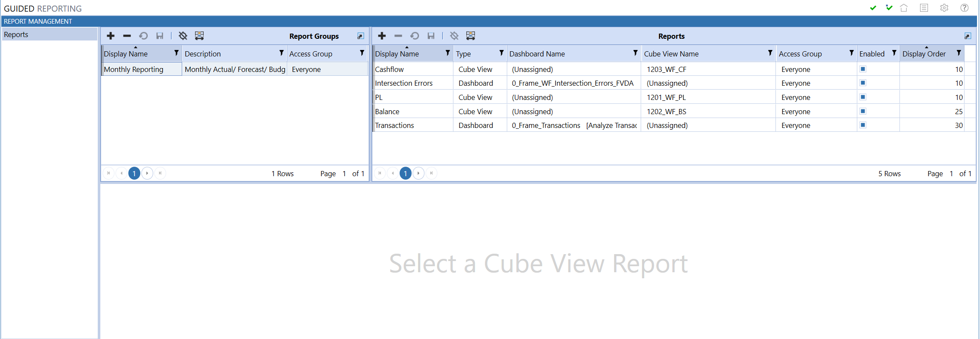This screenshot has width=980, height=339.
Task: Toggle the Enabled checkbox for Intersection Errors
Action: (863, 83)
